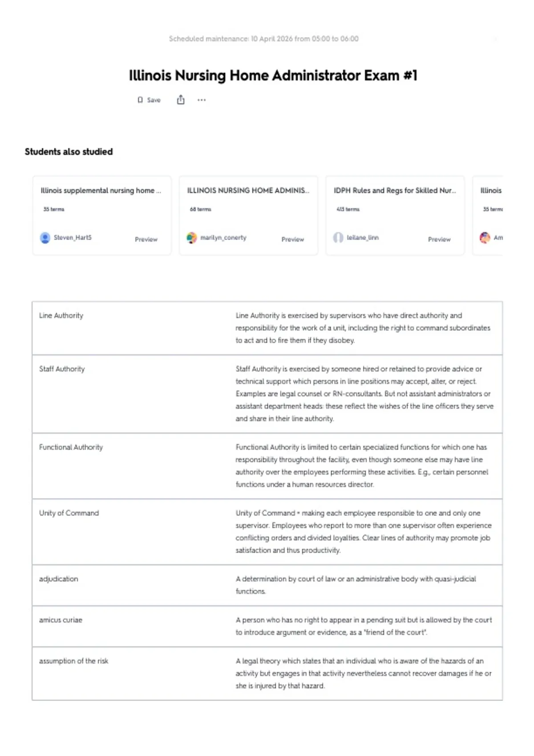534x756 pixels.
Task: Click leilane_linn profile avatar
Action: click(x=338, y=238)
